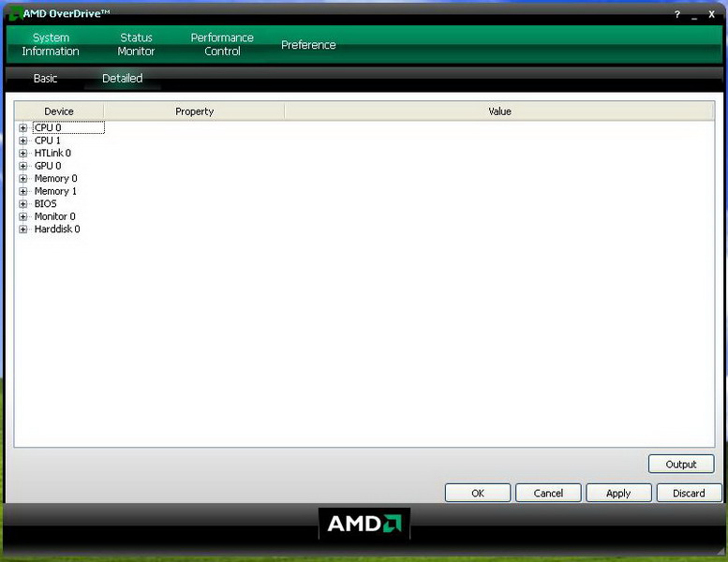Select the GPU 0 label

[48, 166]
